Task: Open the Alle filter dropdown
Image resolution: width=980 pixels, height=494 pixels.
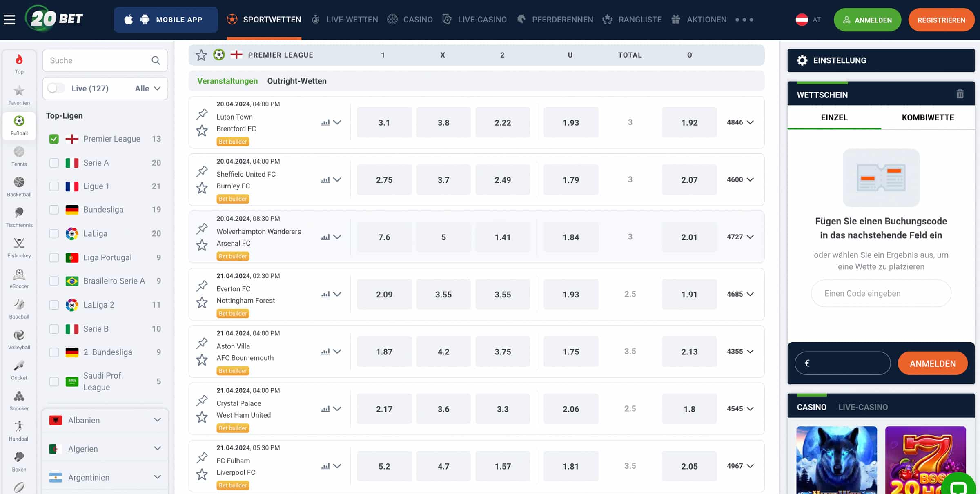Action: coord(148,88)
